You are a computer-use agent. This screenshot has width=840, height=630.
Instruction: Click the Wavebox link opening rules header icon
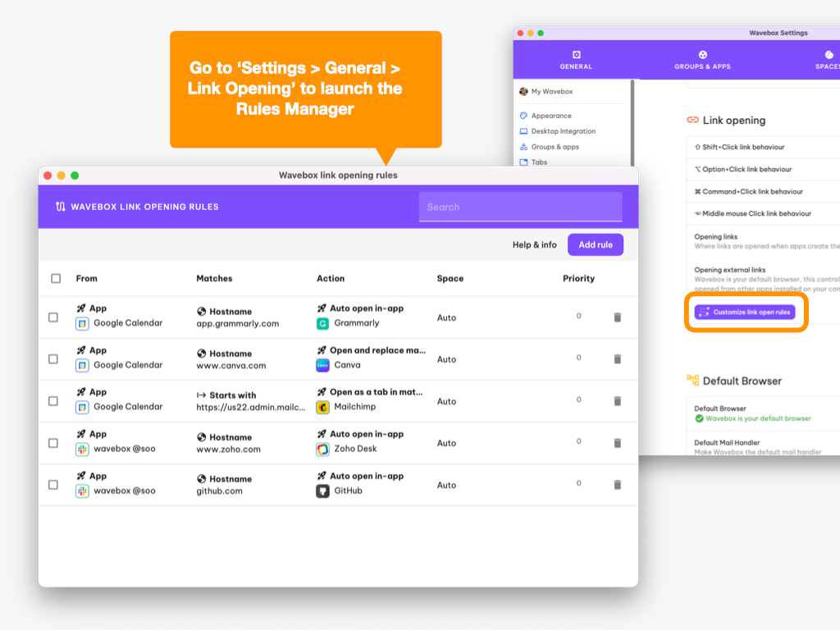coord(61,207)
